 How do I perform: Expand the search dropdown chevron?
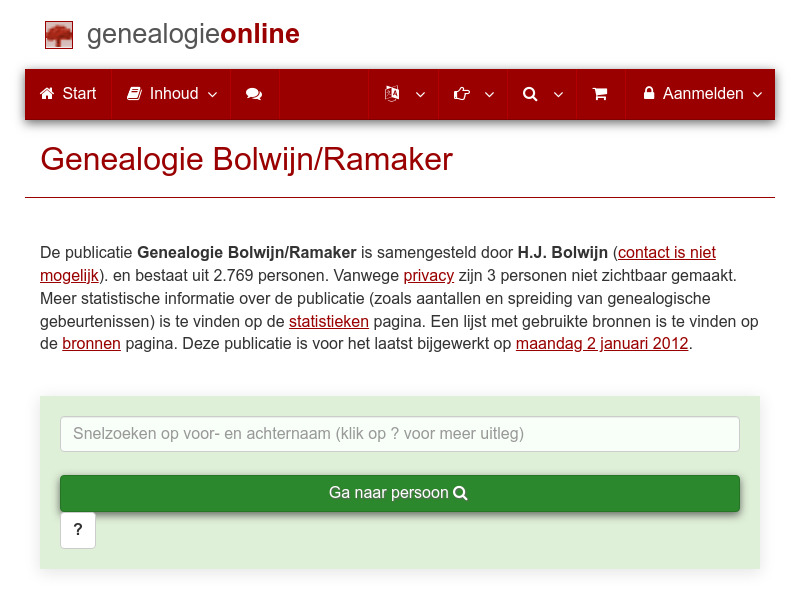point(558,94)
